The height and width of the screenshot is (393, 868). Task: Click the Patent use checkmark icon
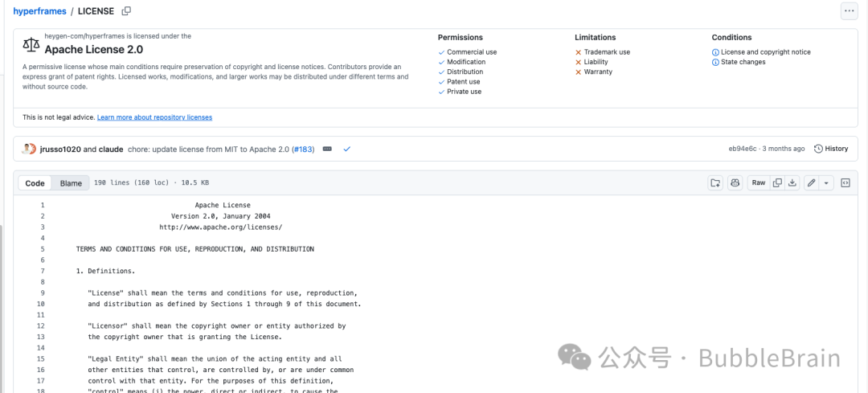pyautogui.click(x=441, y=82)
